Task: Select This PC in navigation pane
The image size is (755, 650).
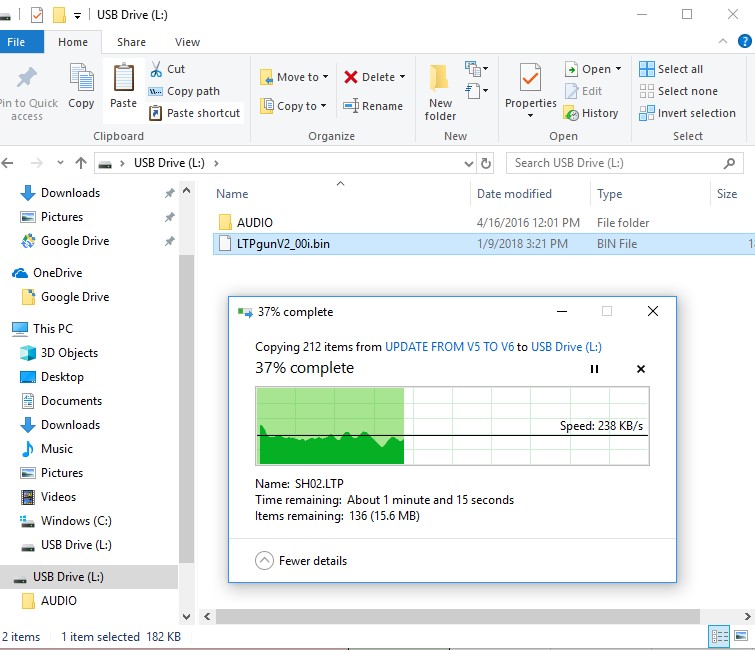Action: pyautogui.click(x=52, y=328)
